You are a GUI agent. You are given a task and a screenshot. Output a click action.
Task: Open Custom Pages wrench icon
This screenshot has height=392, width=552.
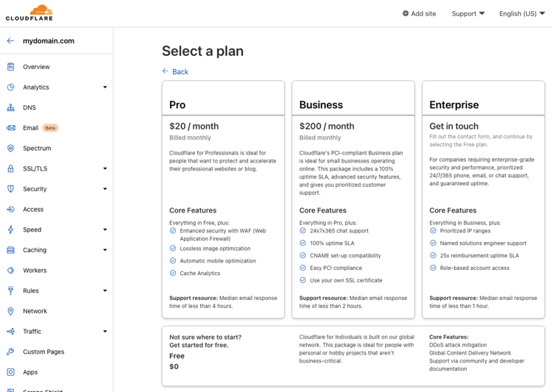[10, 352]
